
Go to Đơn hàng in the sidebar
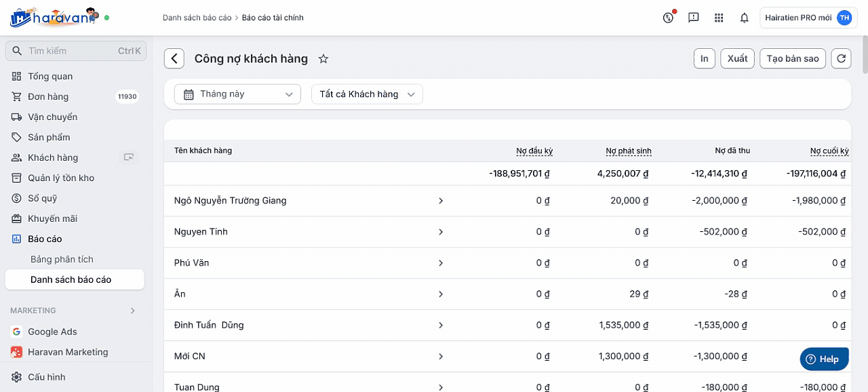48,97
